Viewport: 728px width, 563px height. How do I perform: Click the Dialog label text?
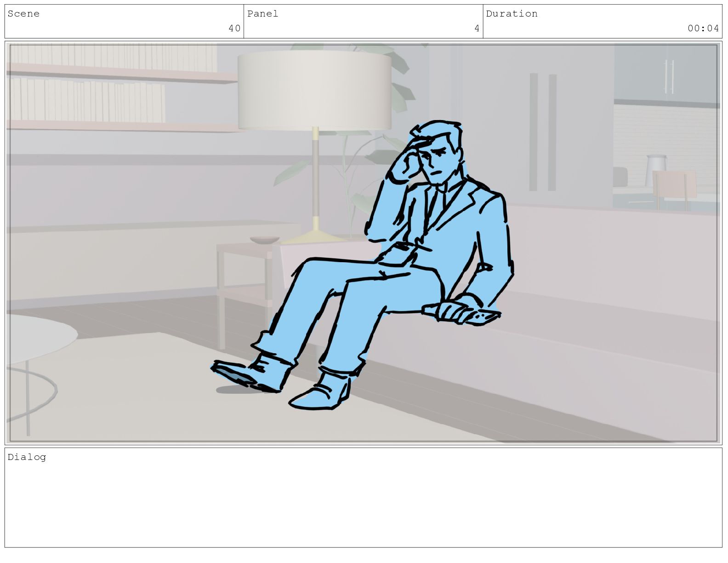pyautogui.click(x=27, y=457)
